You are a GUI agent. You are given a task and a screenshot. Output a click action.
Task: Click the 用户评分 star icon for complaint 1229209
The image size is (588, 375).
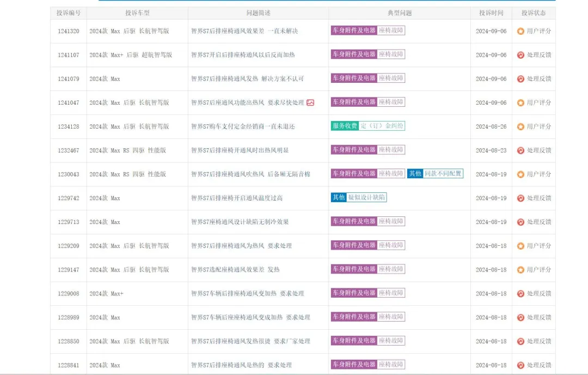[x=520, y=246]
